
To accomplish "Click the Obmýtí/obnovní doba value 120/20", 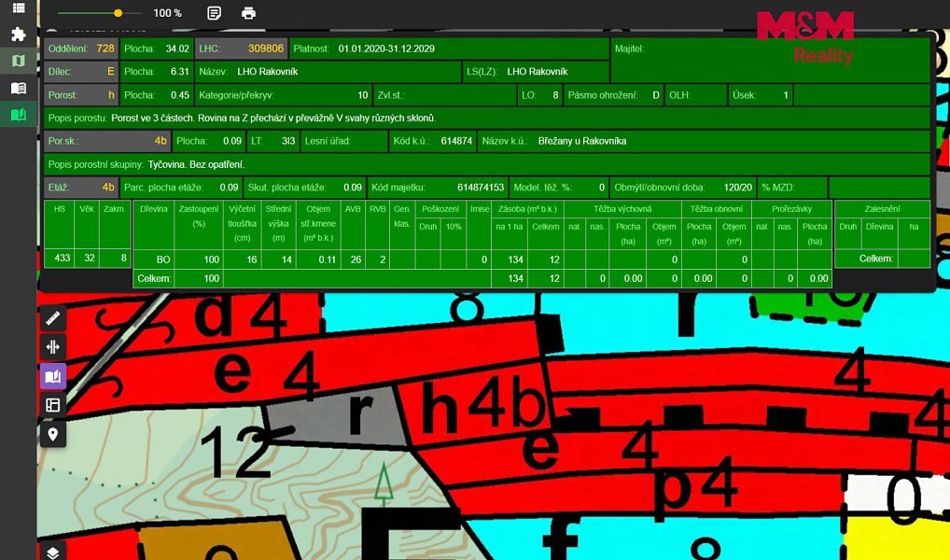I will click(x=738, y=188).
